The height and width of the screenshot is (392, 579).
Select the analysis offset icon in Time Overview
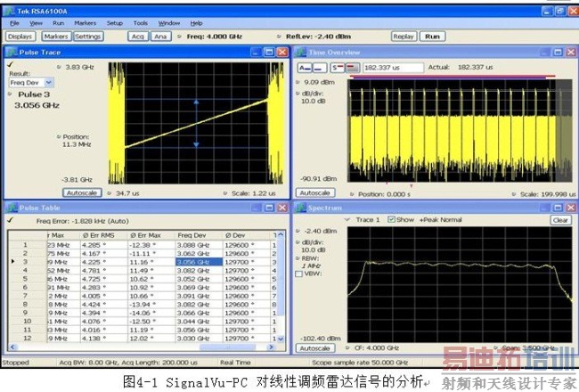[x=320, y=68]
